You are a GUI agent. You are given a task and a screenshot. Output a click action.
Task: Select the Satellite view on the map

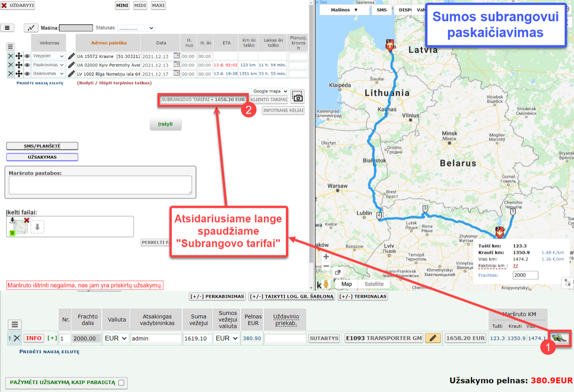pos(374,284)
